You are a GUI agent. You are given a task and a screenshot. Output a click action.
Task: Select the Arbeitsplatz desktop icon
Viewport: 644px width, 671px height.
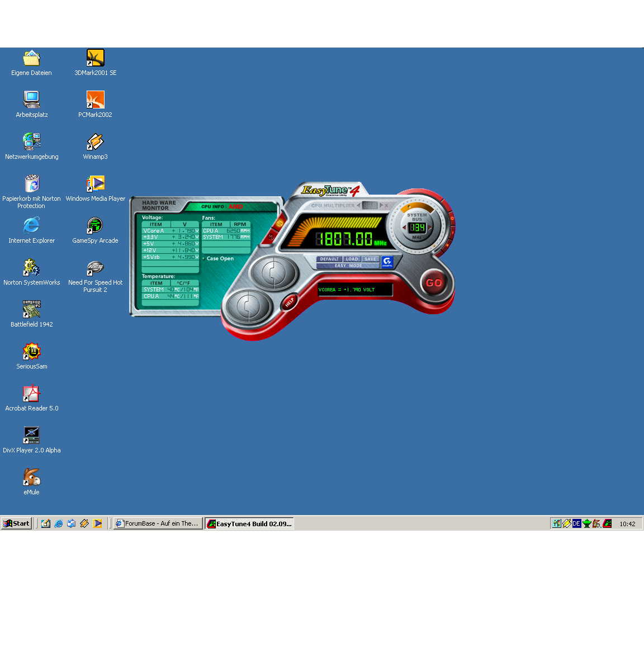coord(31,105)
